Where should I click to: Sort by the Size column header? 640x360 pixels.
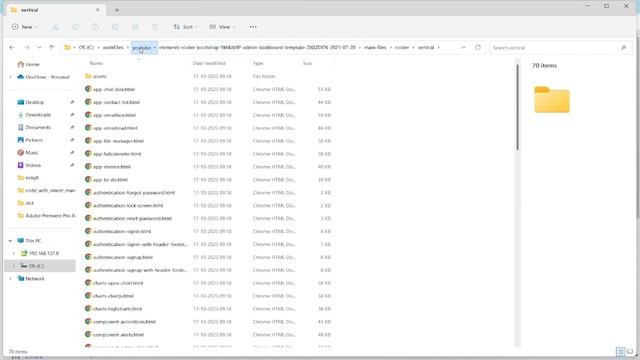(307, 63)
